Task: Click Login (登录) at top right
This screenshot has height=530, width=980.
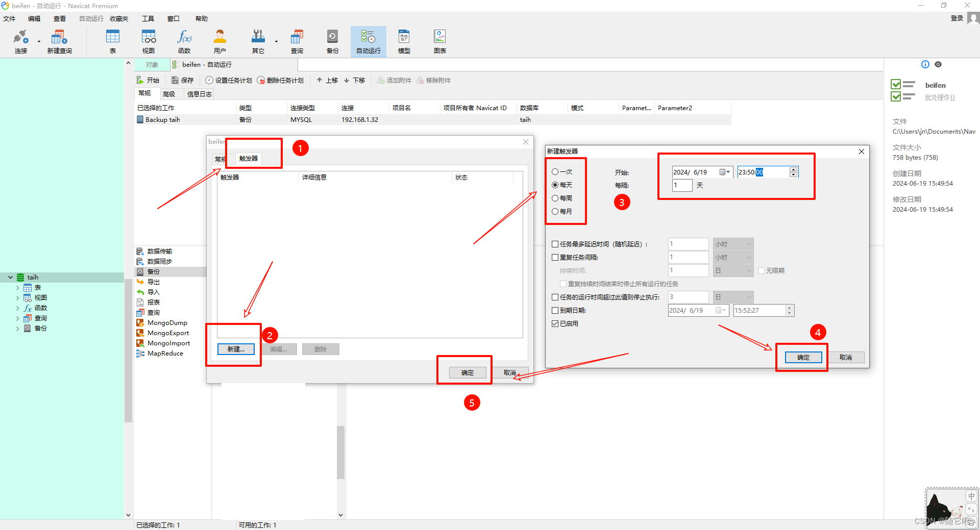Action: 957,18
